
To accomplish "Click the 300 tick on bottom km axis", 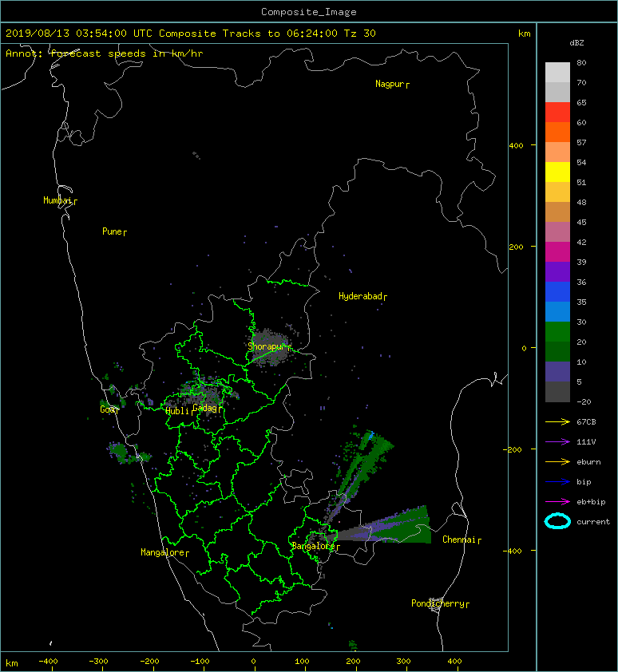I will pyautogui.click(x=403, y=661).
